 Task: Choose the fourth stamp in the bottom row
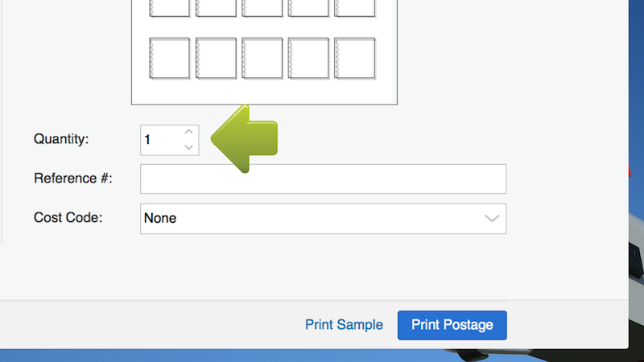coord(308,58)
